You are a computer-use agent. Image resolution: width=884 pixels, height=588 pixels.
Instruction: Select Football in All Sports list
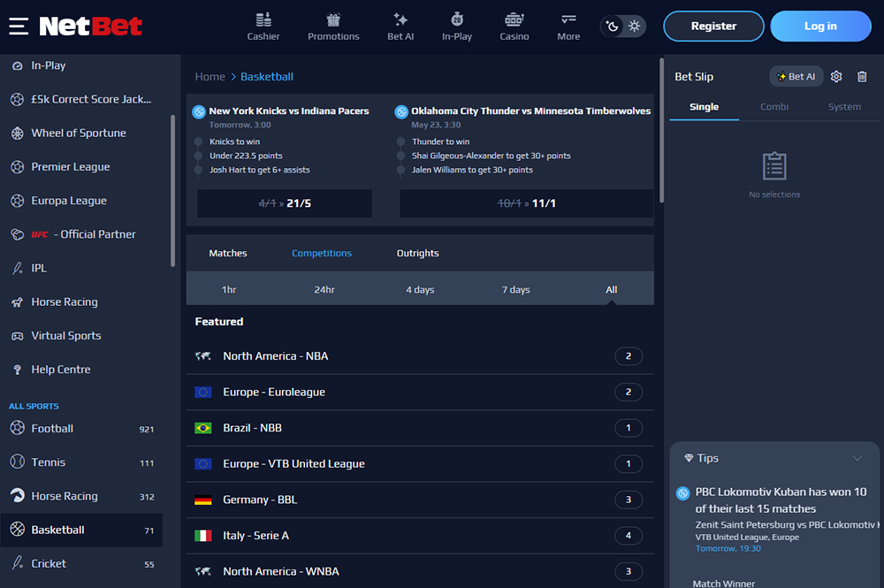coord(81,429)
